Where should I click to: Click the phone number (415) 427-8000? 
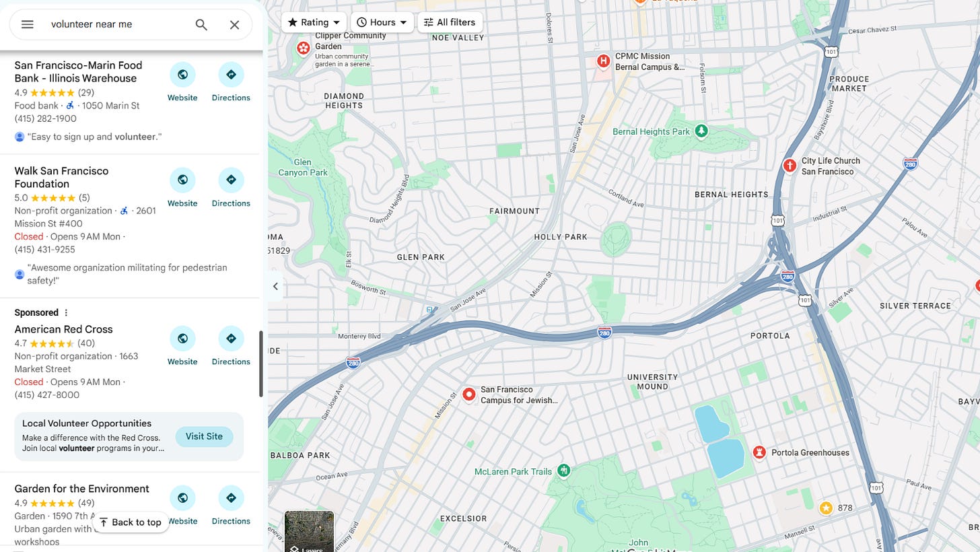[47, 394]
